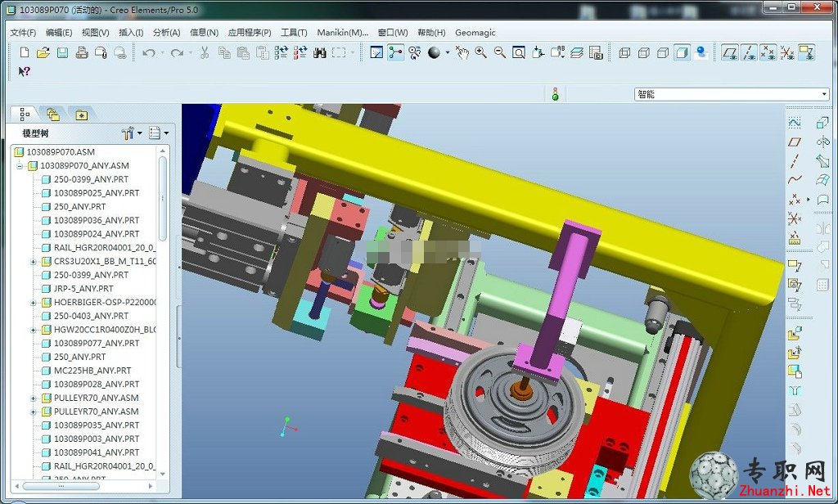The width and height of the screenshot is (838, 504).
Task: Click the Redo arrow icon
Action: click(177, 52)
